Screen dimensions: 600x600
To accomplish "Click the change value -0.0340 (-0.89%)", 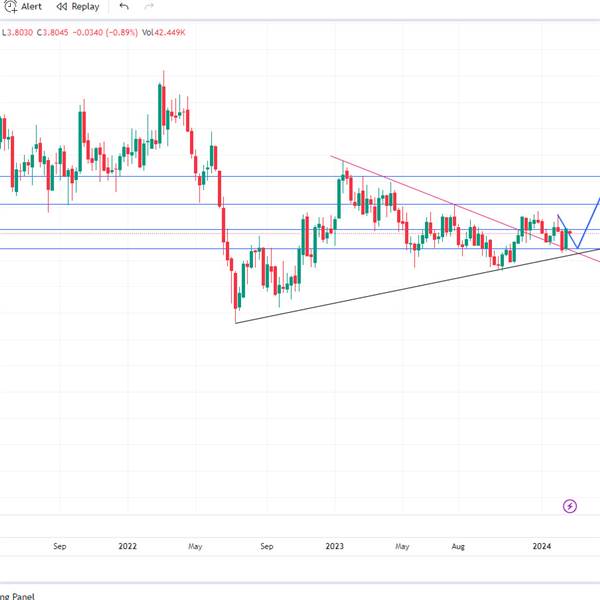I will (x=105, y=33).
